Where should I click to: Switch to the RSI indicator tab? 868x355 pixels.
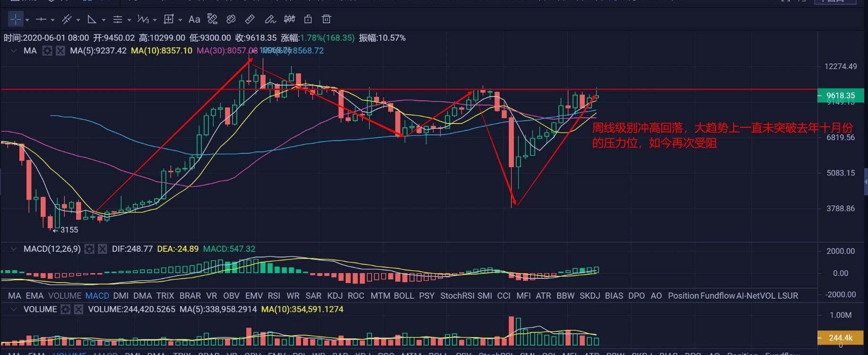tap(274, 296)
